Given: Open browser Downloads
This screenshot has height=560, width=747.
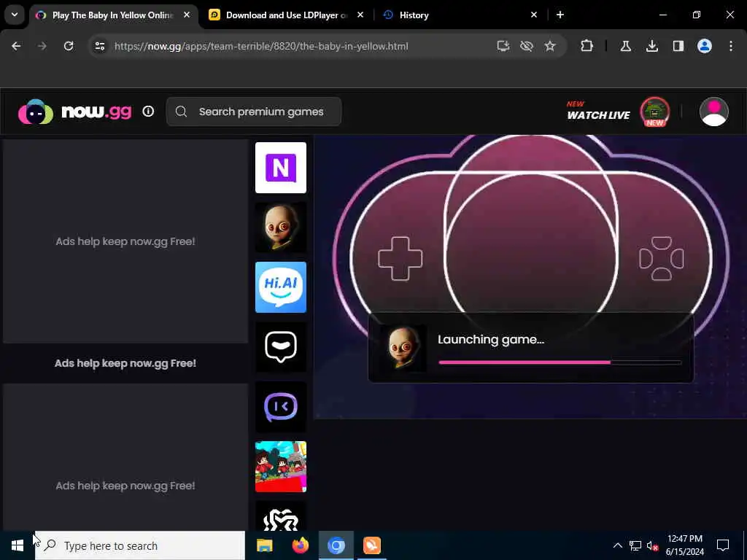Looking at the screenshot, I should coord(651,46).
